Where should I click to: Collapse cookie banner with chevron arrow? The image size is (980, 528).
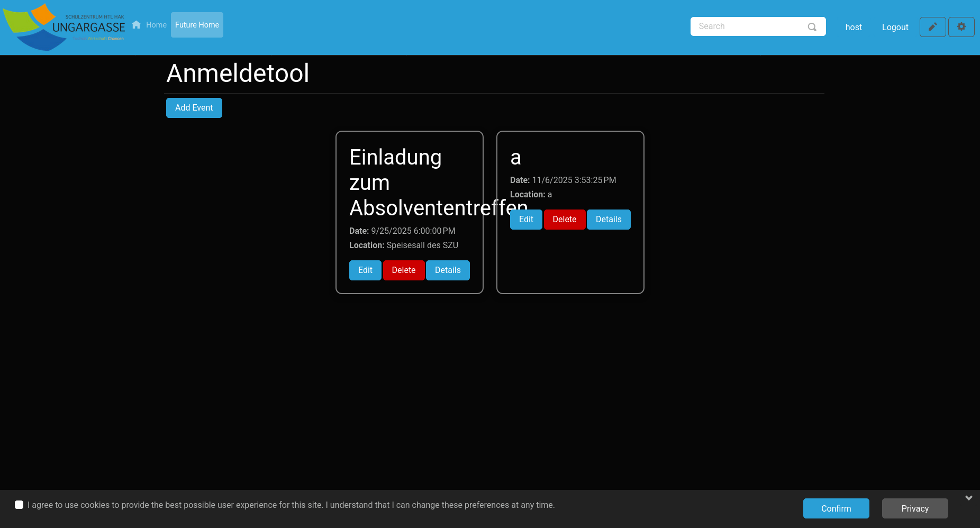[x=968, y=498]
